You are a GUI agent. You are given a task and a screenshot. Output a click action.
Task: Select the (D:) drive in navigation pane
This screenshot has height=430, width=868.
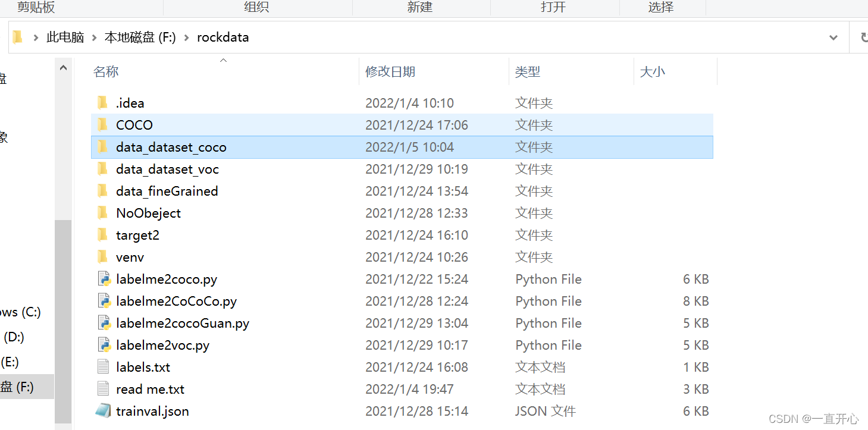click(14, 337)
